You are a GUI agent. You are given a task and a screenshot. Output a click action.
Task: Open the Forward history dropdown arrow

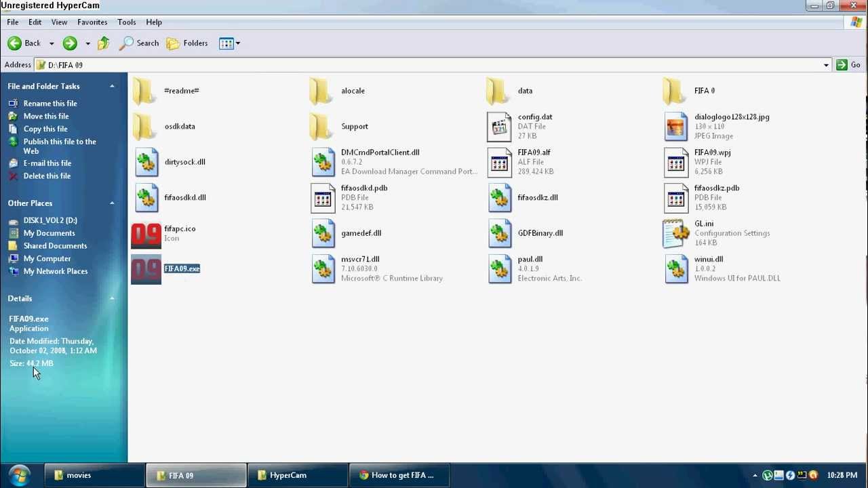(87, 43)
